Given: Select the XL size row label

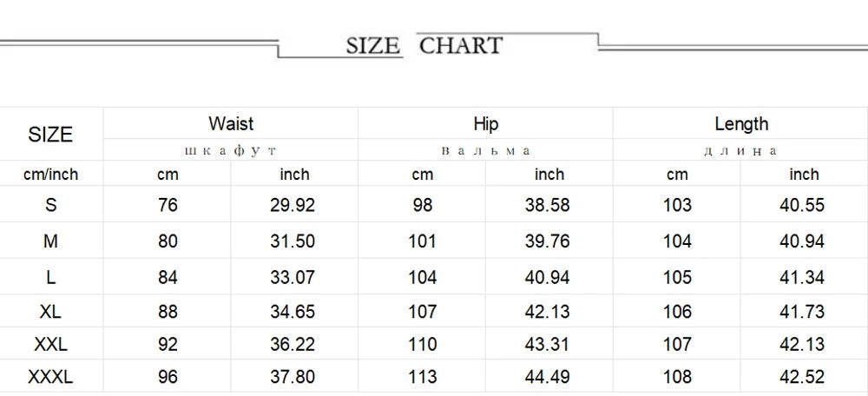Looking at the screenshot, I should 50,312.
